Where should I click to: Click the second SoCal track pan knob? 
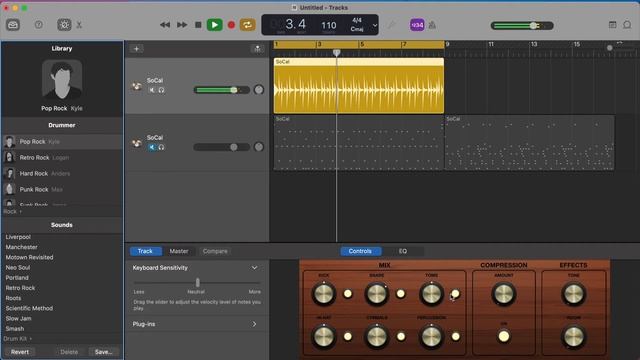click(x=259, y=147)
